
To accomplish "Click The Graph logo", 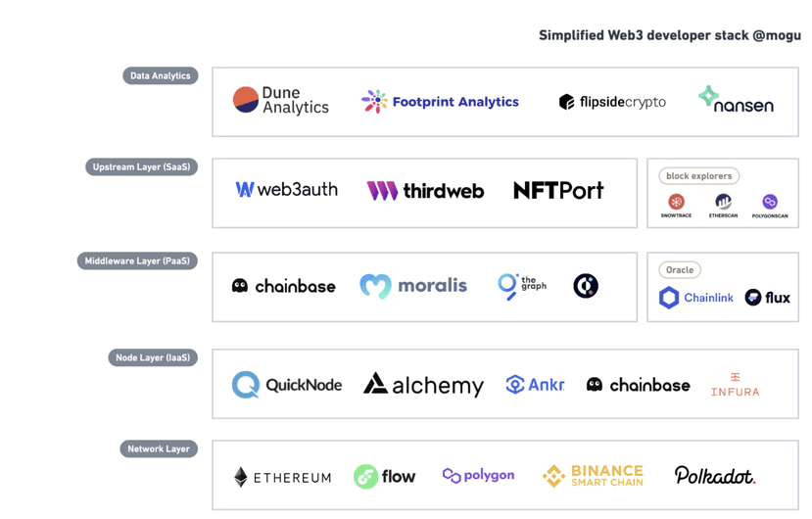I will coord(522,287).
